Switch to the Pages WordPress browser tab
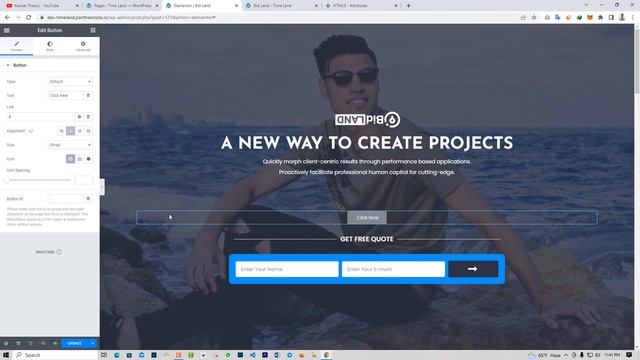Screen dimensions: 640x360 (x=122, y=6)
